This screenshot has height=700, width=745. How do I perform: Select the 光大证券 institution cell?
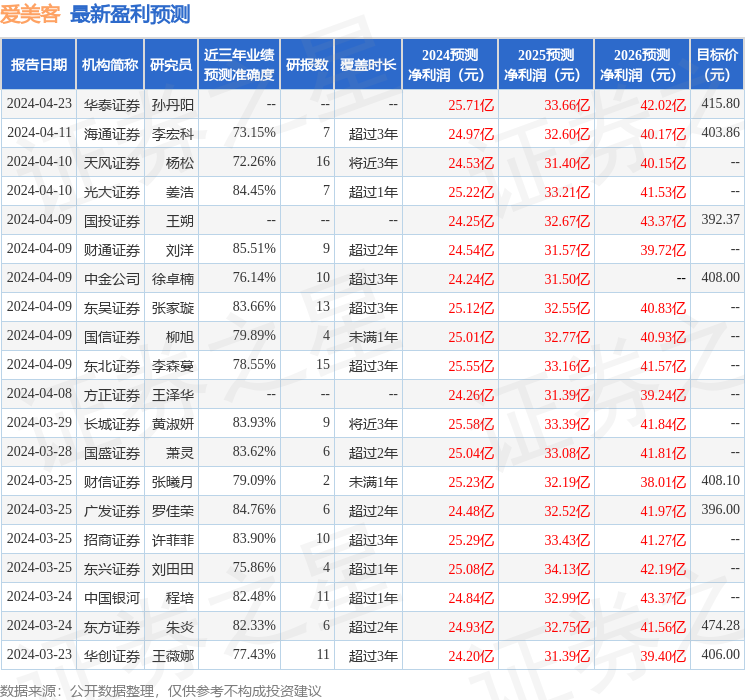[x=112, y=192]
